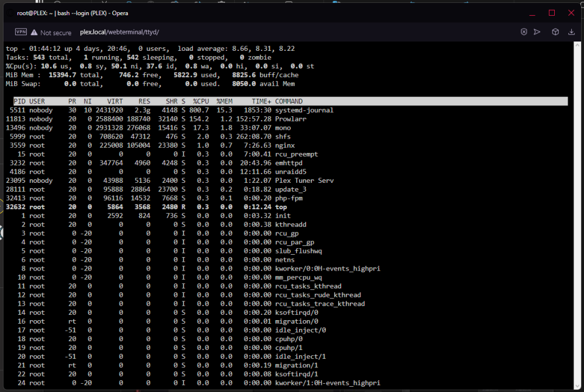Click the VIRT column header
Image resolution: width=584 pixels, height=392 pixels.
[114, 101]
